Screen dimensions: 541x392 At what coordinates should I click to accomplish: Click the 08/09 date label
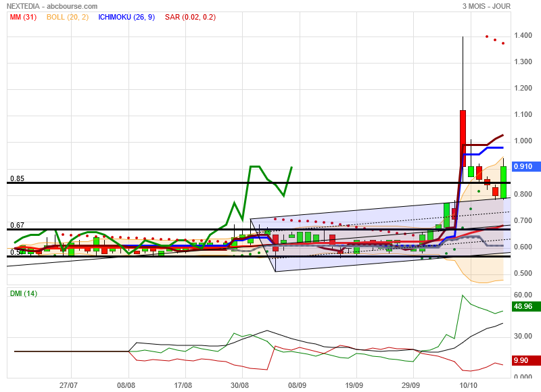click(297, 385)
